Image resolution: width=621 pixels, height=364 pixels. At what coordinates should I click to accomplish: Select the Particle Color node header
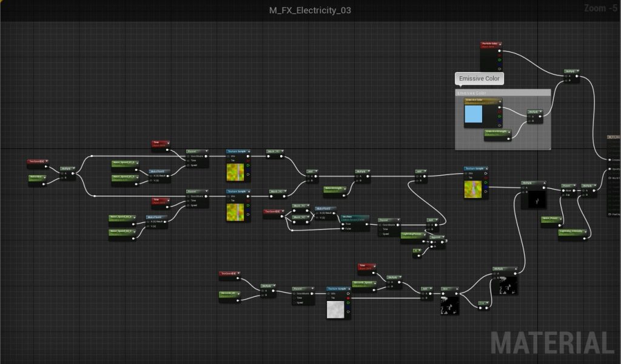click(491, 45)
